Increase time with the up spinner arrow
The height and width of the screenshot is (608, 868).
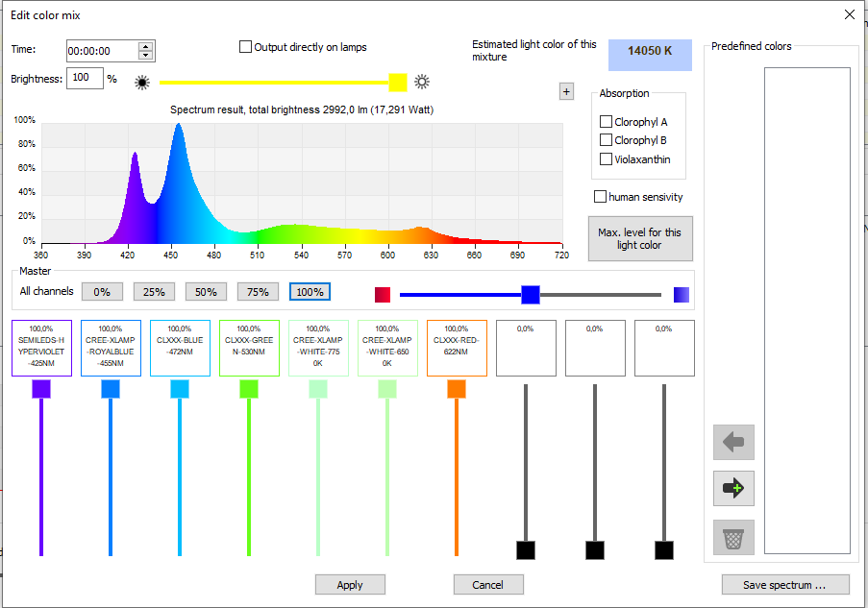tap(145, 46)
